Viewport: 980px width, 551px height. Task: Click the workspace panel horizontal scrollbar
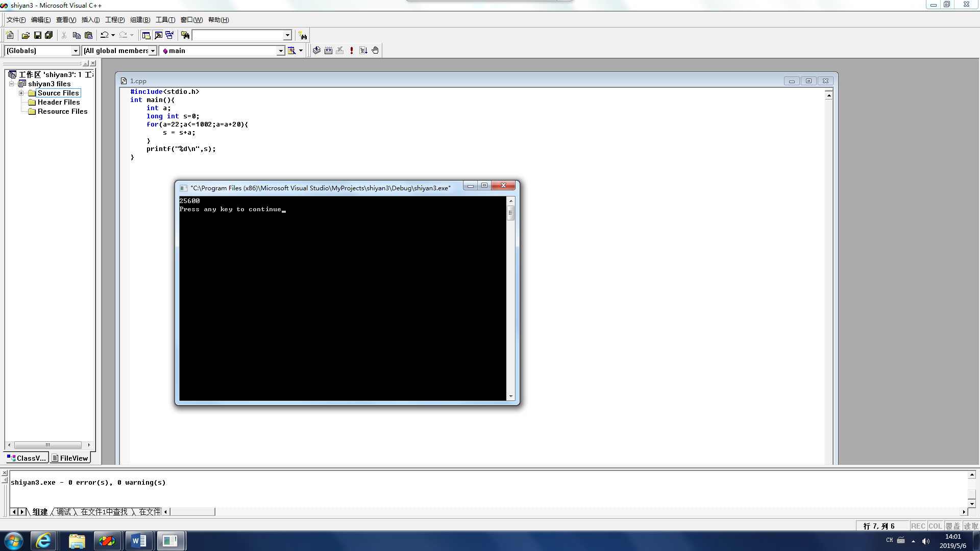point(48,445)
